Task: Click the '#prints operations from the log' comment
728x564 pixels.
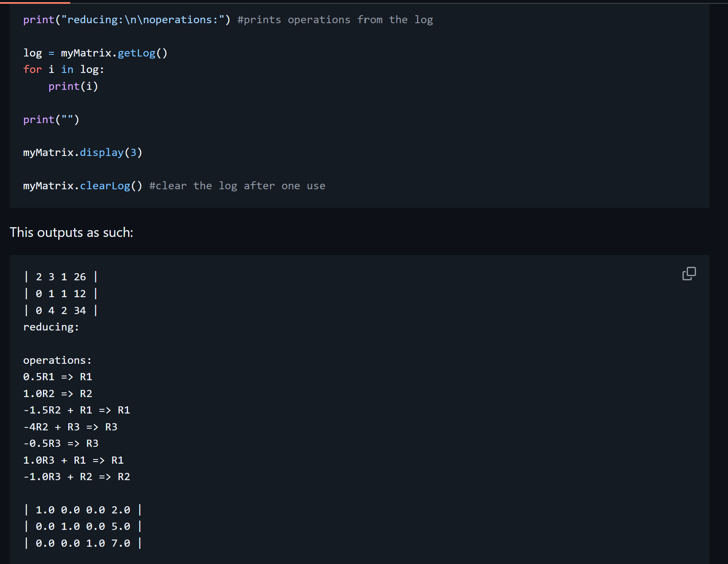Action: pos(335,20)
